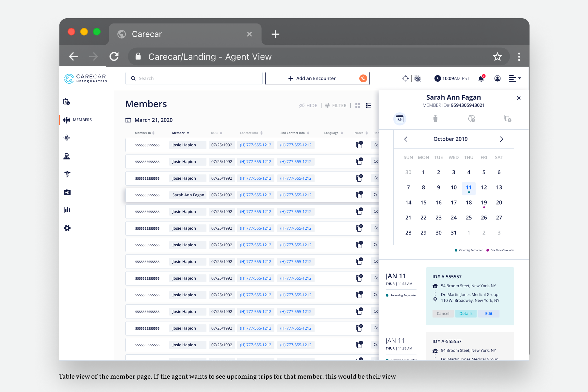Toggle HIDE columns option
This screenshot has width=588, height=392.
tap(308, 106)
